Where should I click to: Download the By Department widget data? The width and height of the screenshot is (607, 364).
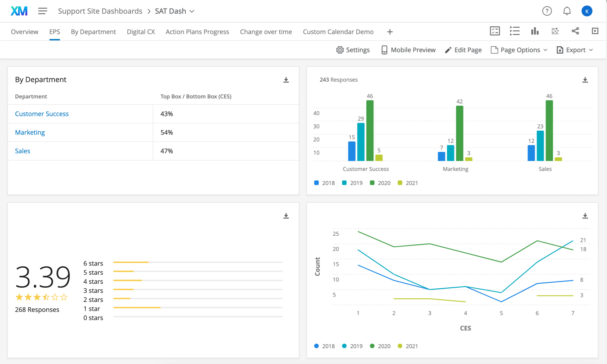[x=286, y=80]
